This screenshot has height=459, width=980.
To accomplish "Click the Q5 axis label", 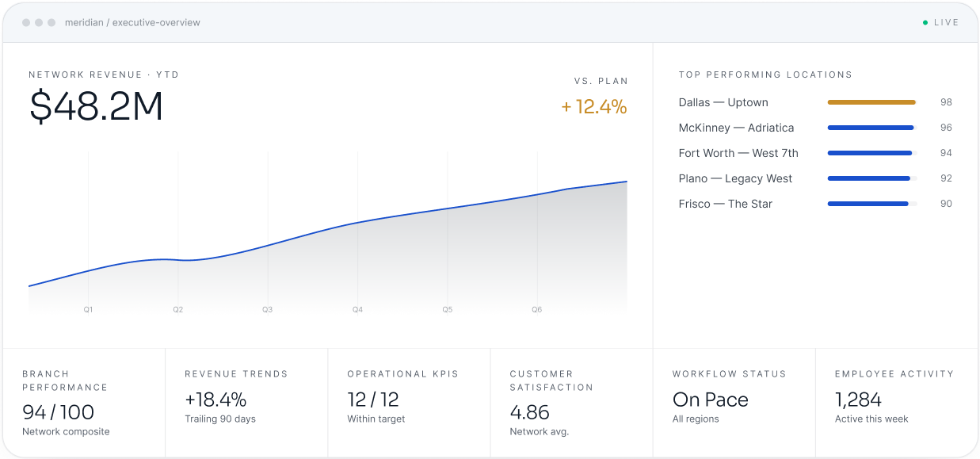I will pyautogui.click(x=448, y=310).
